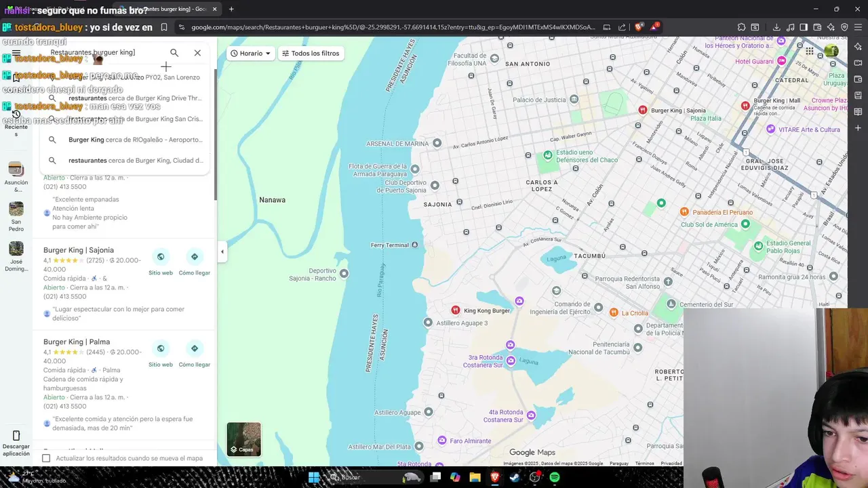Open the Google account avatar
Viewport: 868px width, 488px height.
coord(831,51)
